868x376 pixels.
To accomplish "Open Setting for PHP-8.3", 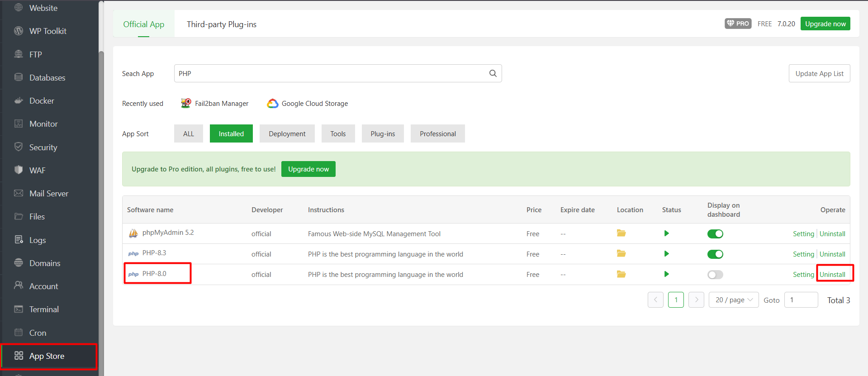I will [x=803, y=254].
